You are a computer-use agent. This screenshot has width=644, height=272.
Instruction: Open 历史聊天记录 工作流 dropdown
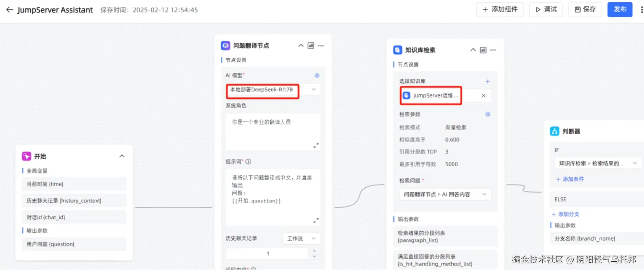tap(302, 238)
